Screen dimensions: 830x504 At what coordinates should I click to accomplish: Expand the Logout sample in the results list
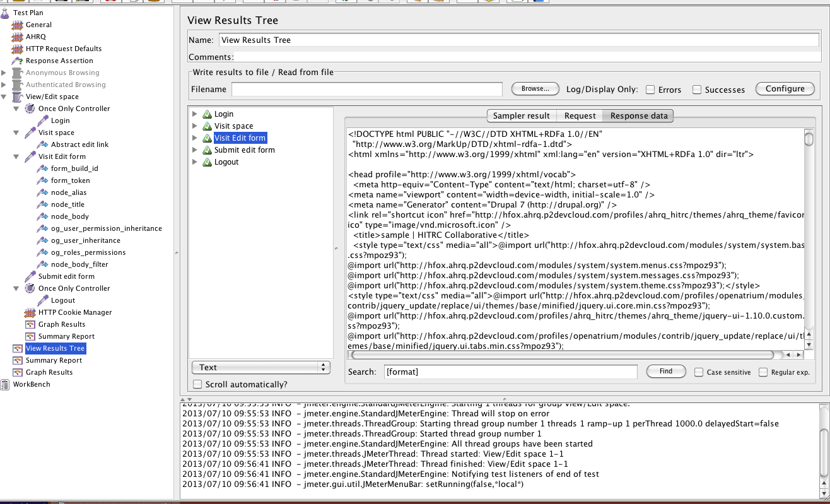(195, 162)
